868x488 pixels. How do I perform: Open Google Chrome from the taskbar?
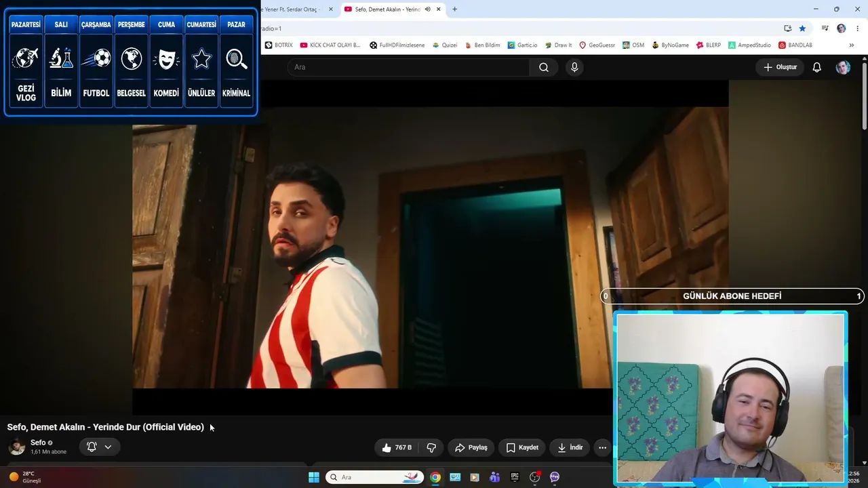point(435,477)
